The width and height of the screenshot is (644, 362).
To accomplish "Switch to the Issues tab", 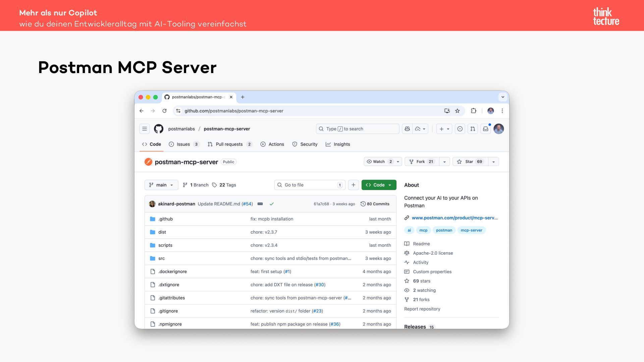I will coord(183,144).
